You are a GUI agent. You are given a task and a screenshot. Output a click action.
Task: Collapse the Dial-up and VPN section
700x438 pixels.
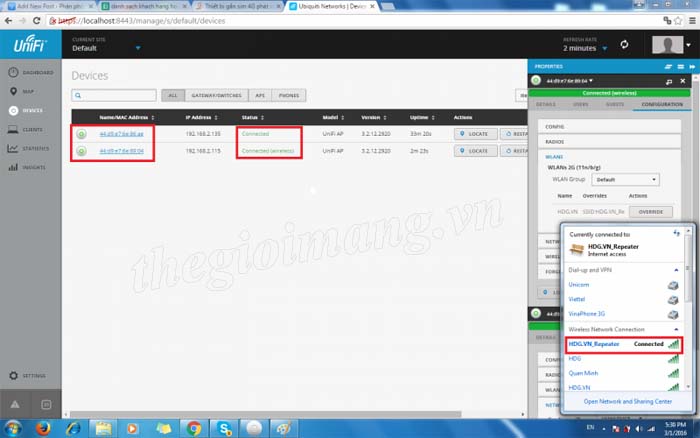click(x=676, y=270)
